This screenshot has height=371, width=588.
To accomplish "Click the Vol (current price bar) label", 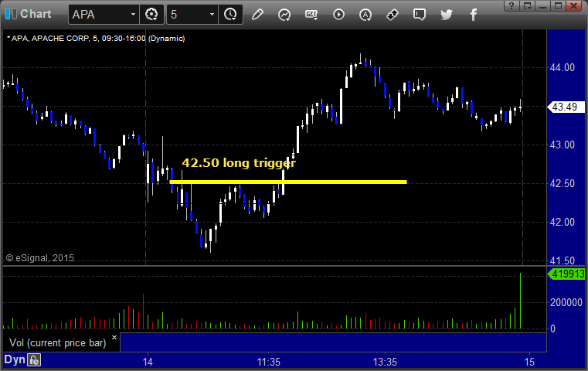I will 58,343.
